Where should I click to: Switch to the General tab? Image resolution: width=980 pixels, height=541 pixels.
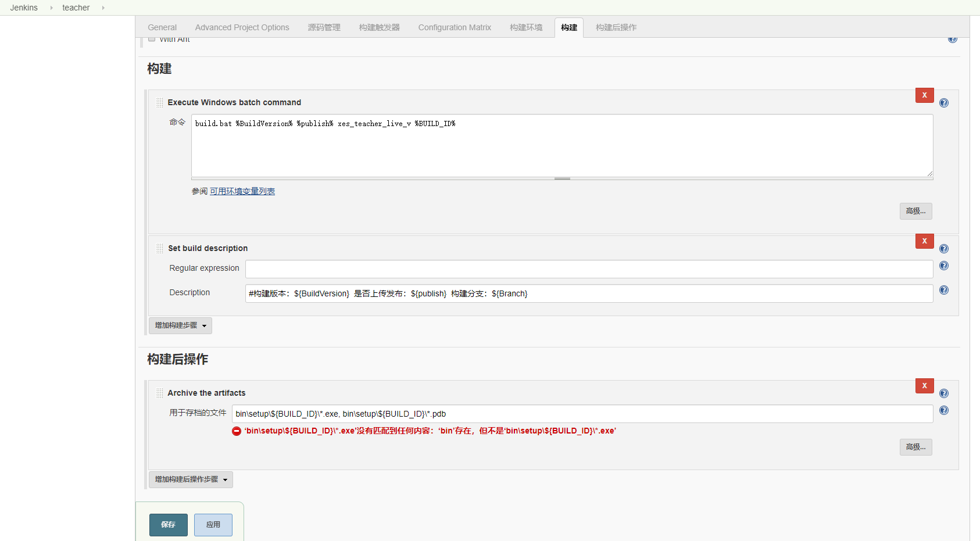tap(162, 27)
